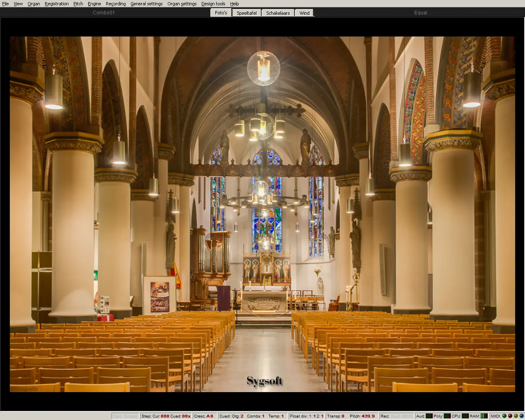525x420 pixels.
Task: Open the Design tools menu
Action: pos(213,4)
